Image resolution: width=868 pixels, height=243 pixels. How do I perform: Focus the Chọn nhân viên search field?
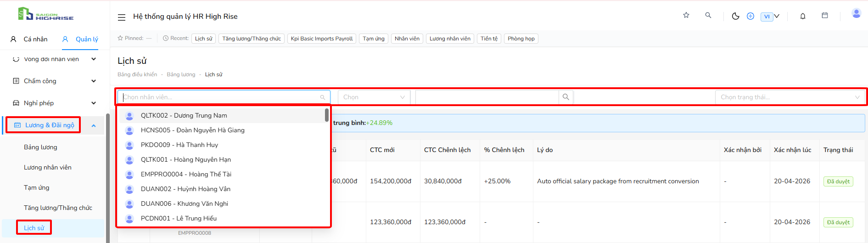224,97
